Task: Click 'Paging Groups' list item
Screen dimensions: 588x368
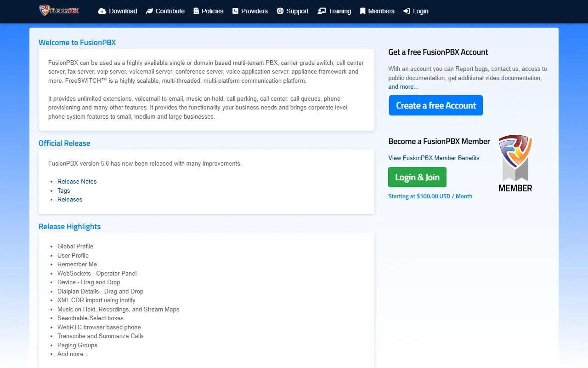Action: click(77, 345)
